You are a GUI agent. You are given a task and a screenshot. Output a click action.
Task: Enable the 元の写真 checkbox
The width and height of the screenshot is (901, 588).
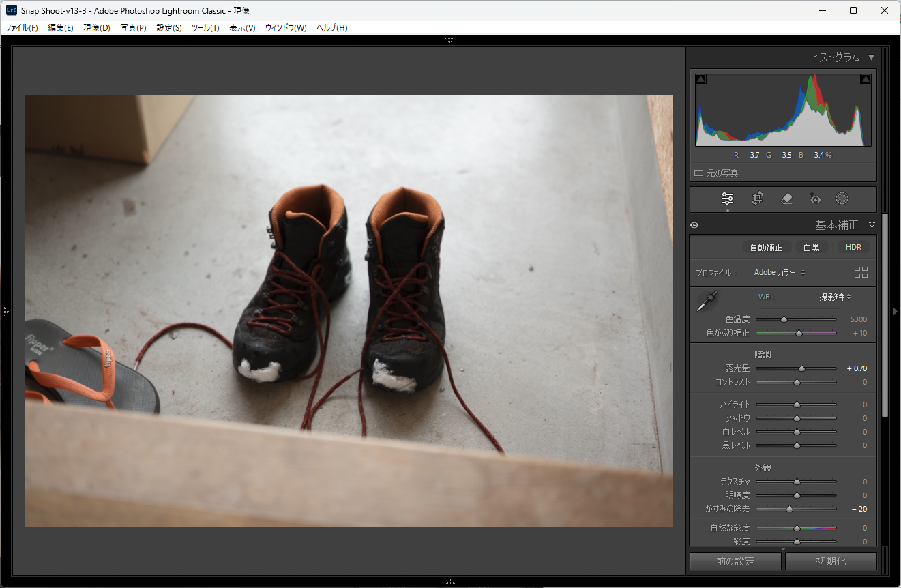698,173
